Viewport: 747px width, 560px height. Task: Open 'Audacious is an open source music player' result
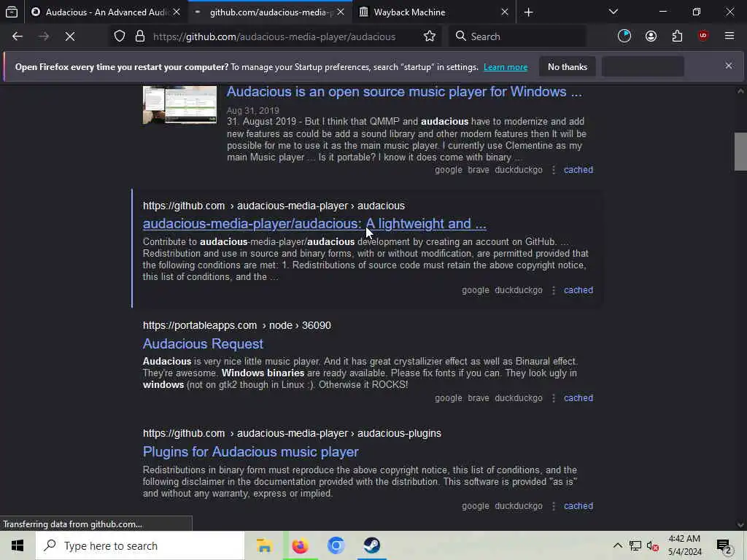pyautogui.click(x=404, y=91)
